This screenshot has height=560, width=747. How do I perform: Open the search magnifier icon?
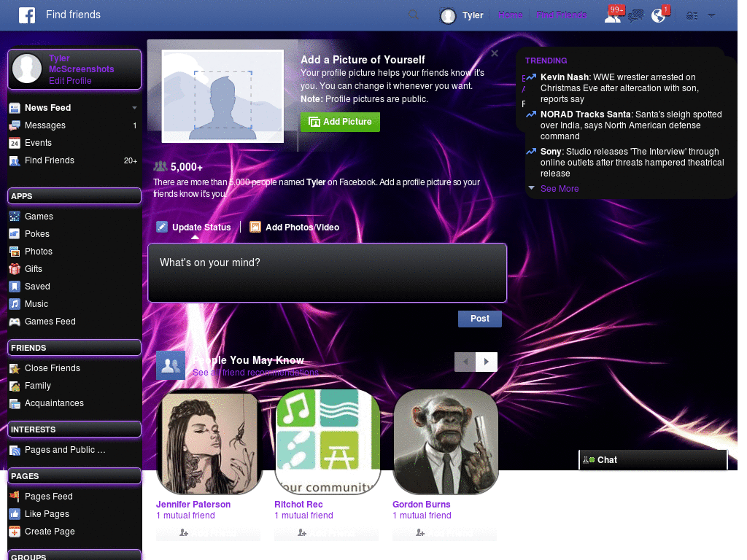(x=414, y=15)
